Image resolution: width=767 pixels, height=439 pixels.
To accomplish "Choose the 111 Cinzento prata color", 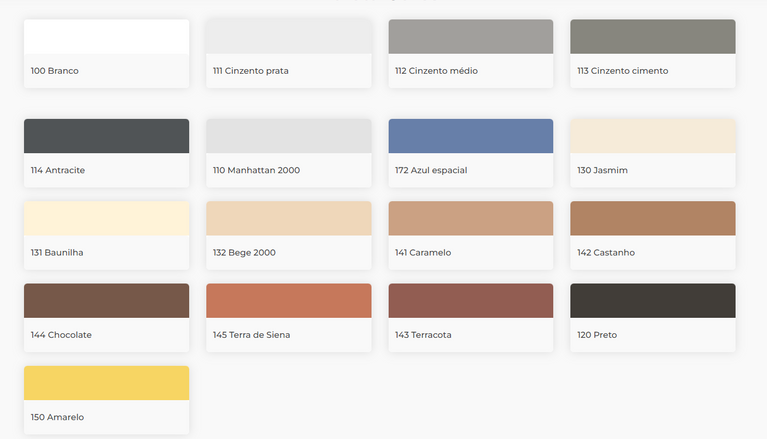I will tap(288, 37).
